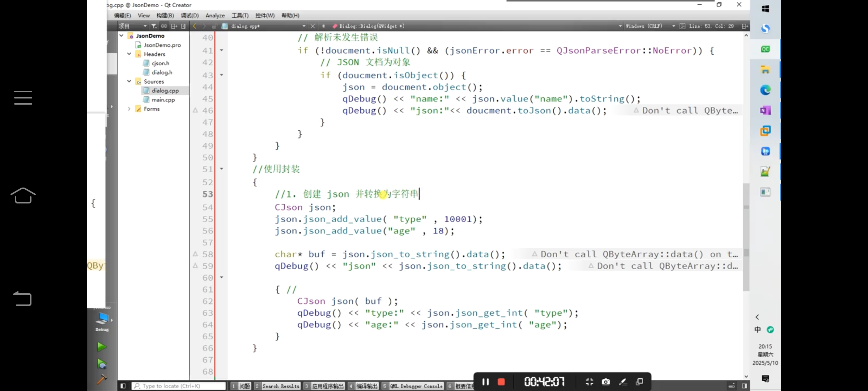Toggle the left sidebar visibility button
Image resolution: width=868 pixels, height=391 pixels.
[x=123, y=386]
